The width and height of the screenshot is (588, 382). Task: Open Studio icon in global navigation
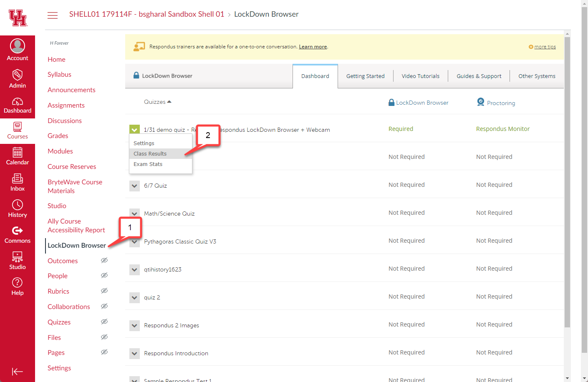click(18, 256)
